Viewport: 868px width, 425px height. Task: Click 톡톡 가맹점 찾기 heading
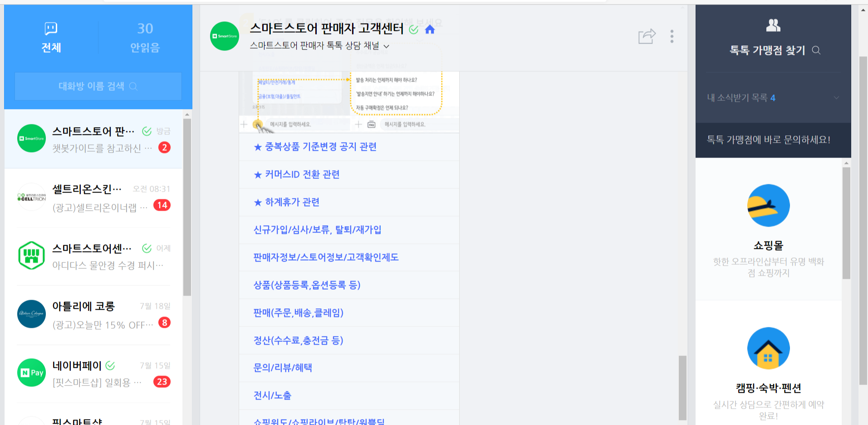[767, 50]
